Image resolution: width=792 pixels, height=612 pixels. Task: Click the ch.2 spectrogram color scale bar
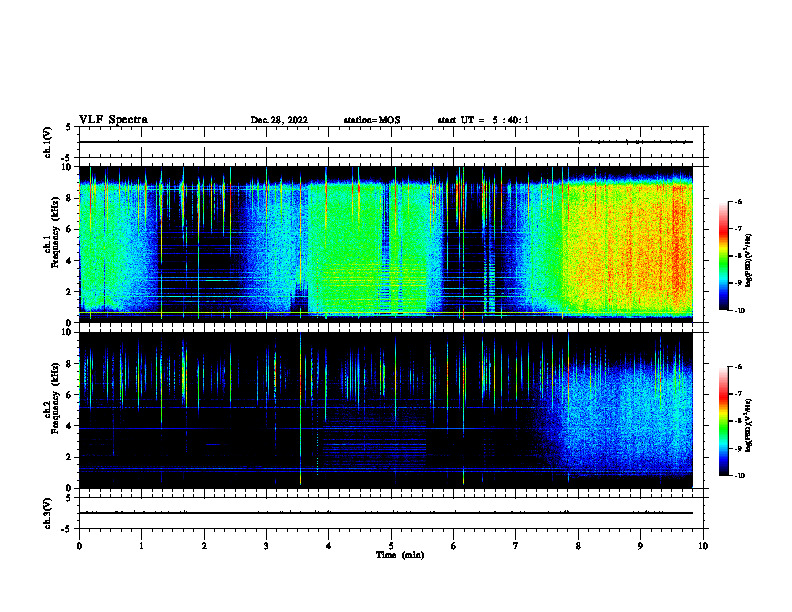pyautogui.click(x=723, y=421)
